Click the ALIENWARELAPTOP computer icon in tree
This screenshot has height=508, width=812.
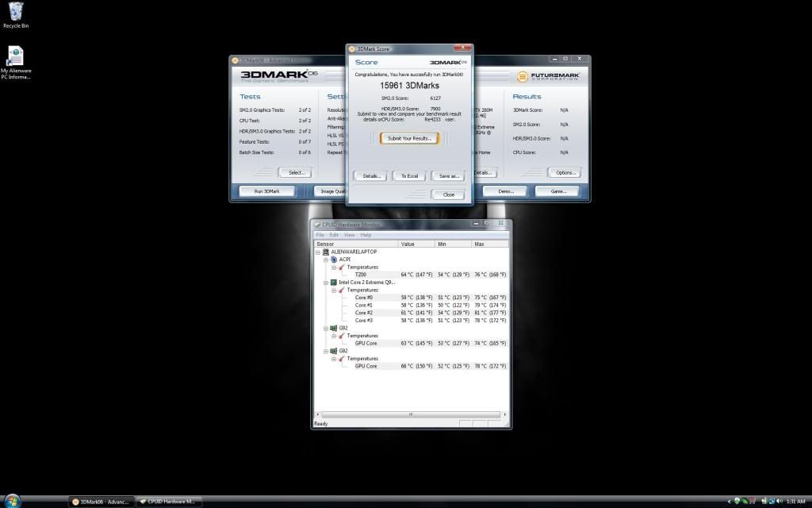[x=326, y=252]
